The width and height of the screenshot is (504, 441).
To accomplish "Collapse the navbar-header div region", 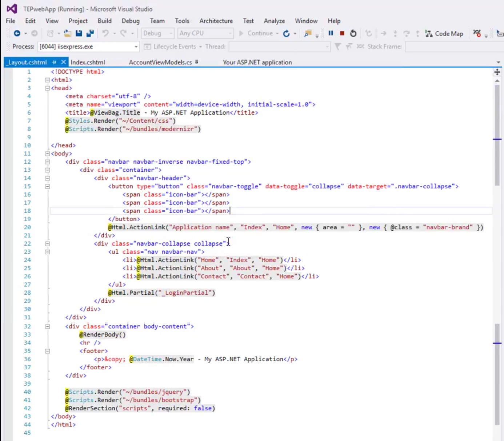I will 47,178.
